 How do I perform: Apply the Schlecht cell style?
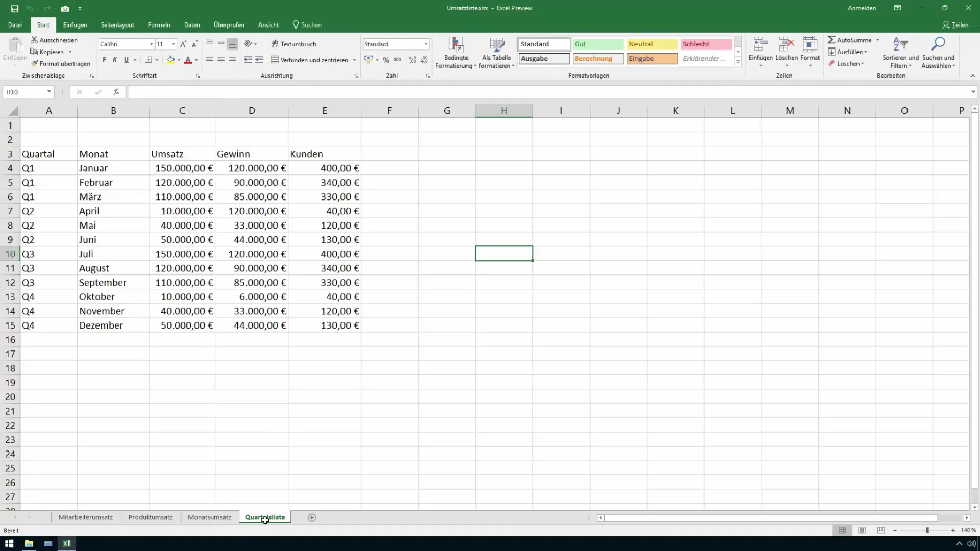(x=706, y=44)
